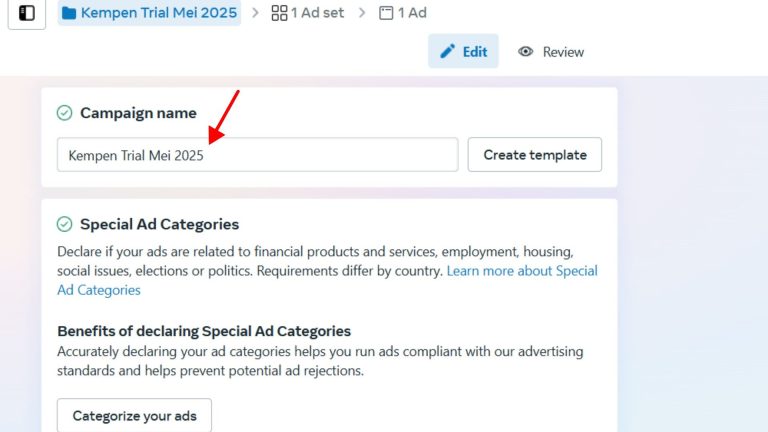This screenshot has width=768, height=432.
Task: Click the pencil icon on Edit
Action: point(448,51)
